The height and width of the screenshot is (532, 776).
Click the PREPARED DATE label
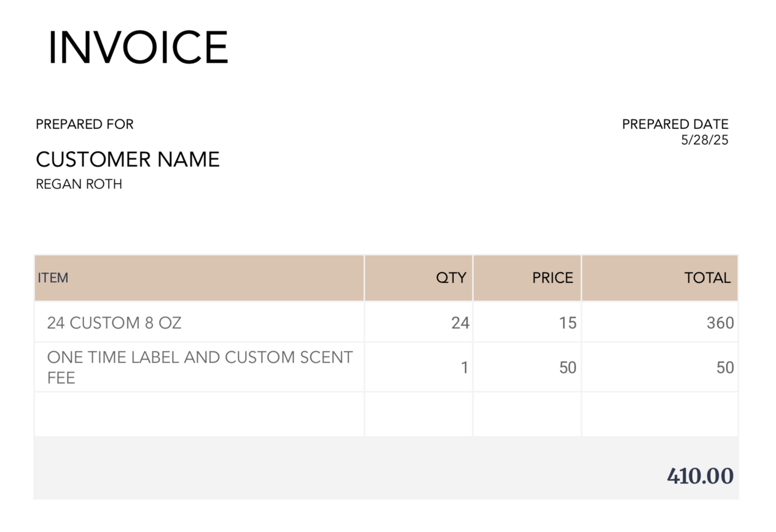pos(675,124)
